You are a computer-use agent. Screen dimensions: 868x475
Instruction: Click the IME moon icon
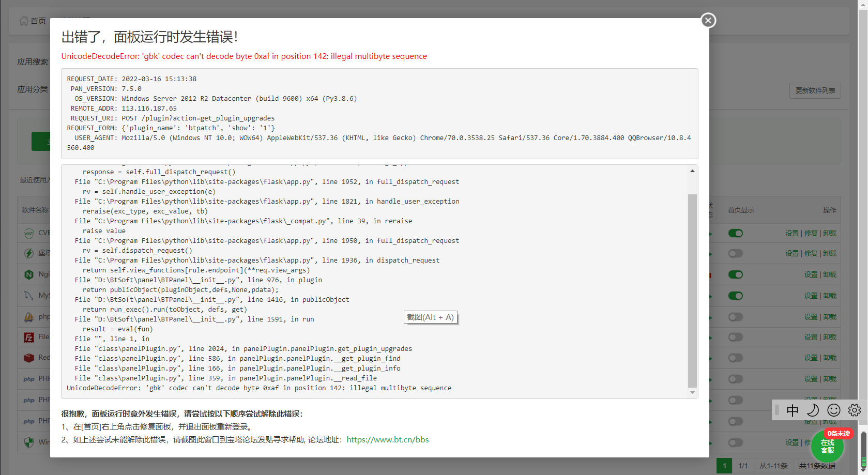[813, 410]
